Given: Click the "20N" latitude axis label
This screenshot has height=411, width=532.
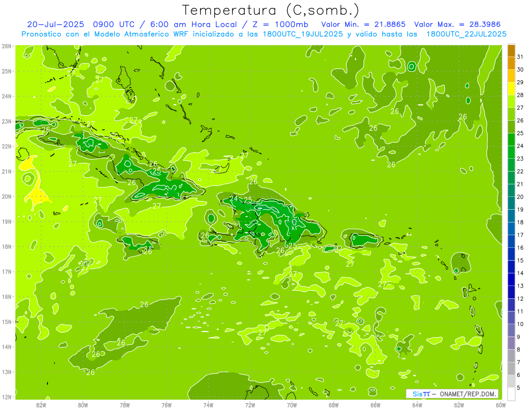Looking at the screenshot, I should point(7,196).
